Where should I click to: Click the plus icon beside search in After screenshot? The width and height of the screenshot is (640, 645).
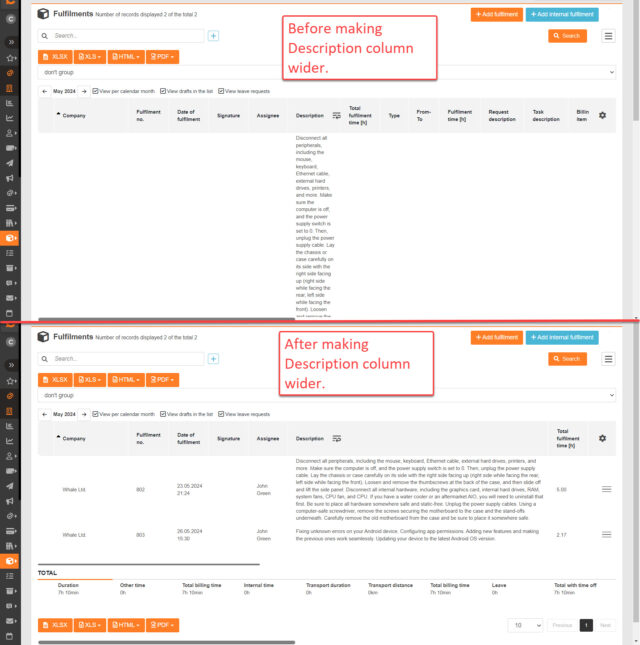coord(213,359)
